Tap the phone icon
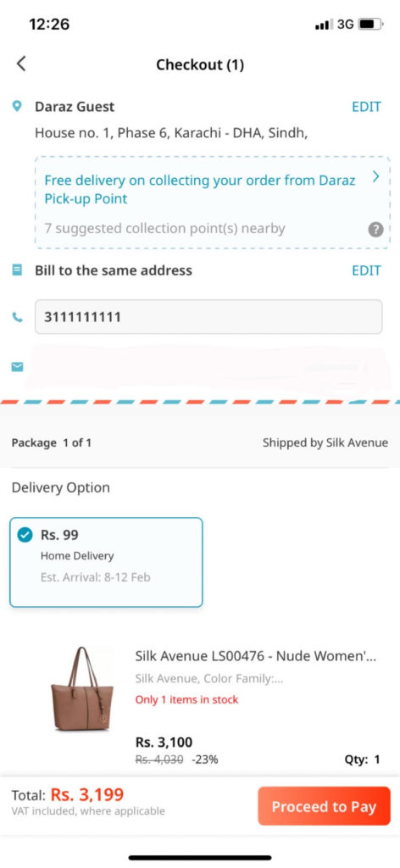Viewport: 400px width, 868px height. [17, 317]
